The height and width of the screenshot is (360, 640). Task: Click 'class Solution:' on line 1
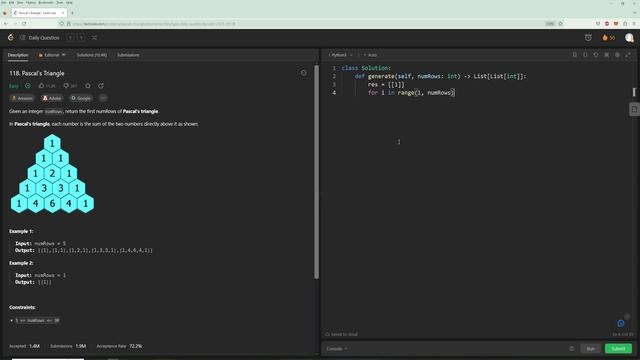point(366,68)
